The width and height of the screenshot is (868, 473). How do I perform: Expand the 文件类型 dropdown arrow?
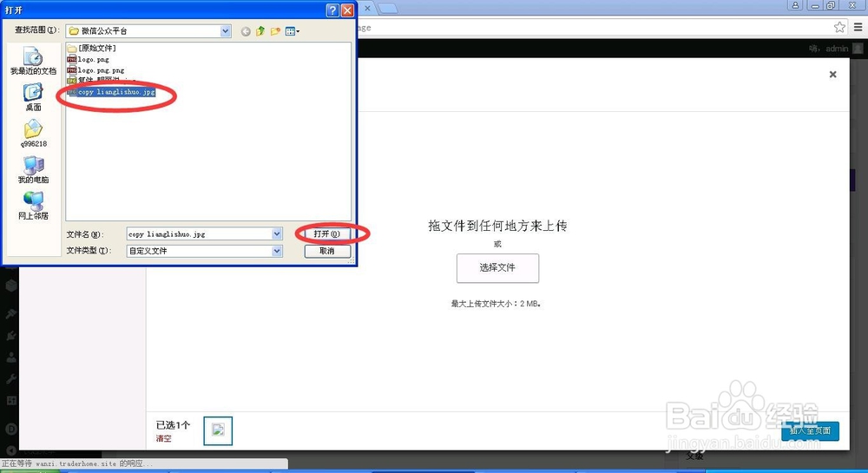click(x=277, y=251)
